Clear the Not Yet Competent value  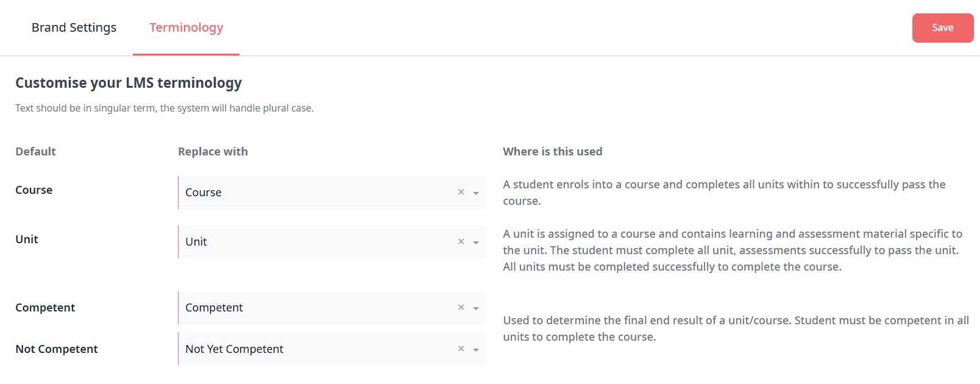pos(461,349)
